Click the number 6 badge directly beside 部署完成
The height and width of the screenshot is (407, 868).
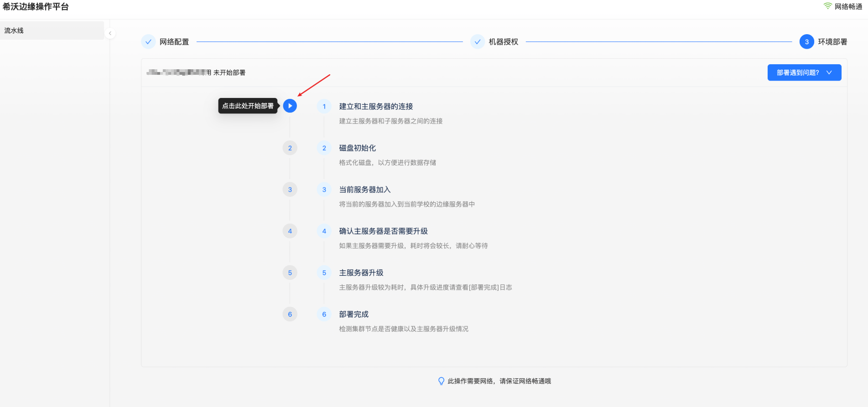324,314
